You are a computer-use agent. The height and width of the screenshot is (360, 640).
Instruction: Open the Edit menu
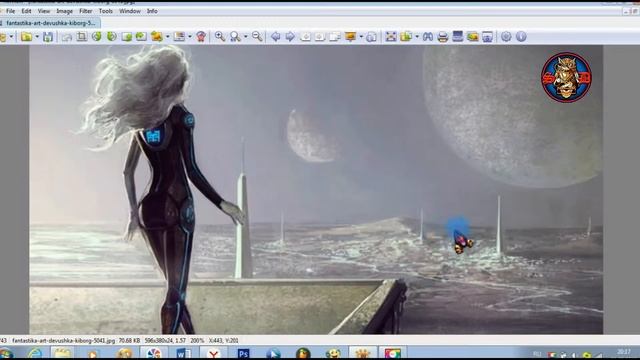pyautogui.click(x=26, y=11)
